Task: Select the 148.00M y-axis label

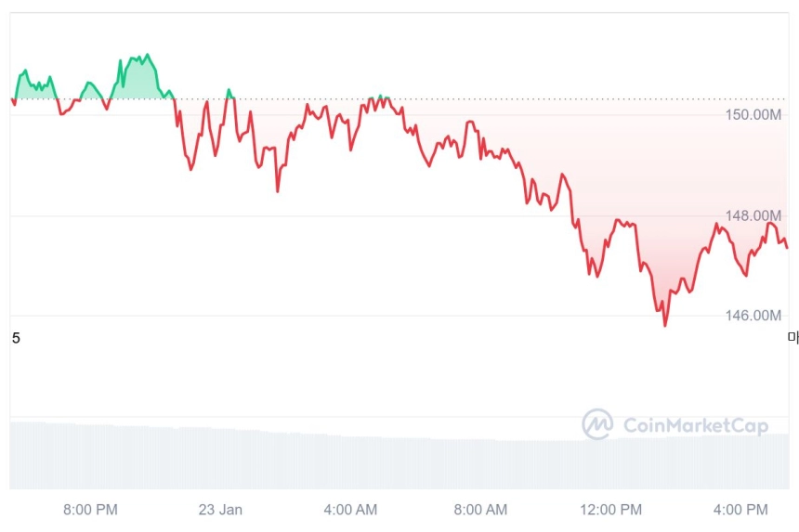Action: tap(753, 215)
